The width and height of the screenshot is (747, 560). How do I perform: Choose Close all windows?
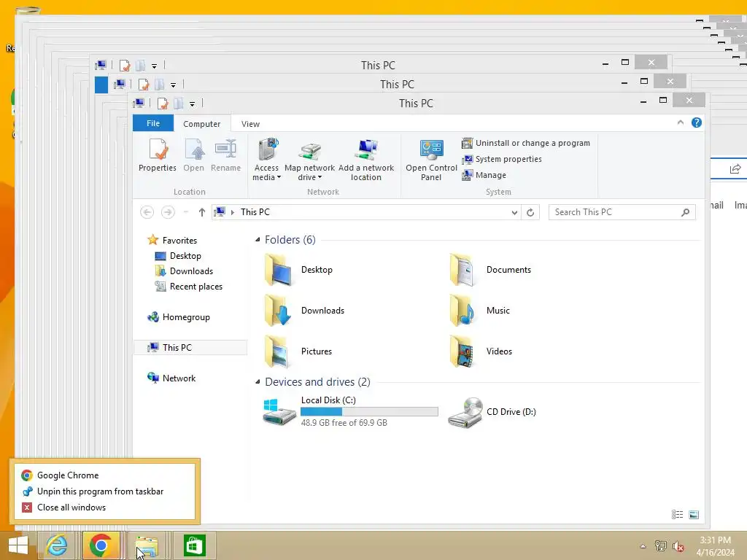click(104, 507)
